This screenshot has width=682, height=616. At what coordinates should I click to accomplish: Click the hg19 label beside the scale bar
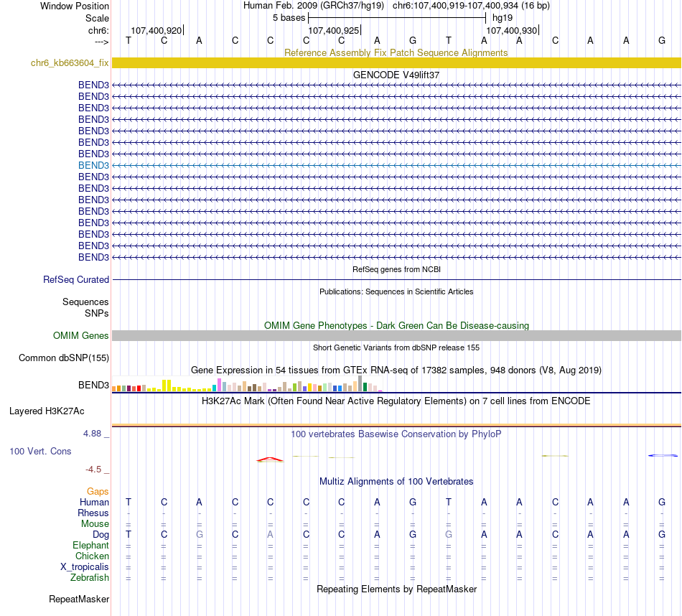[x=503, y=18]
